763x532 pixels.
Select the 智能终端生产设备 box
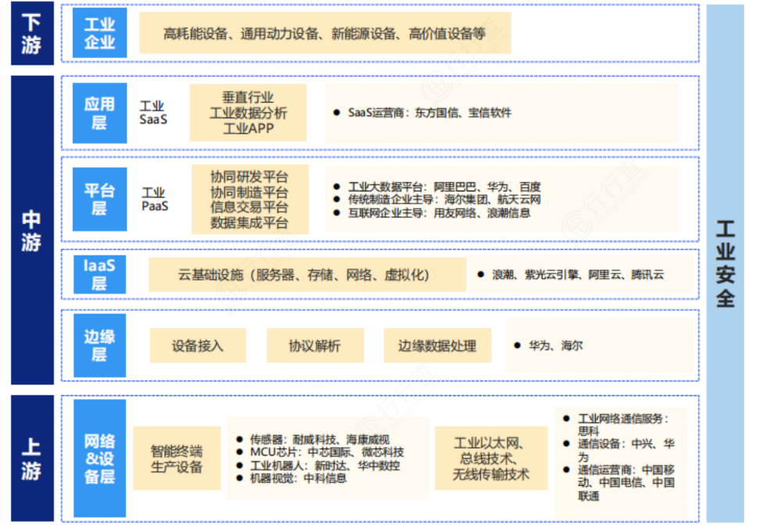[177, 459]
